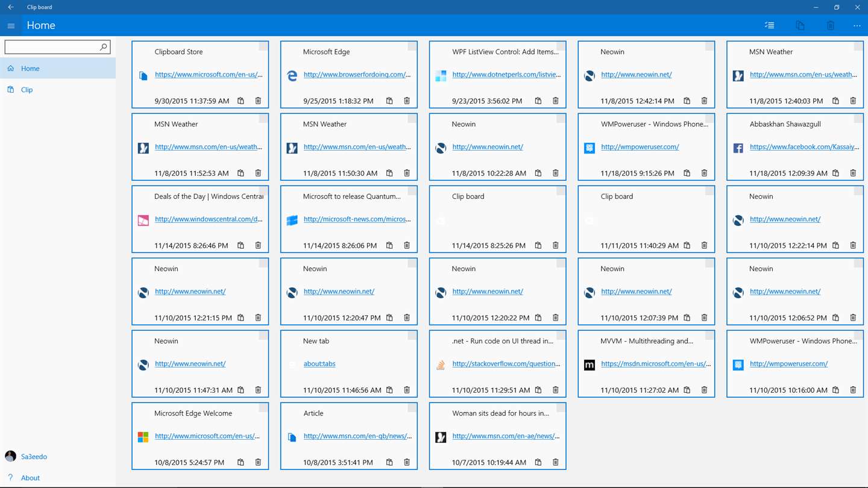Viewport: 868px width, 488px height.
Task: Copy the Microsoft Edge Welcome clip
Action: [241, 462]
